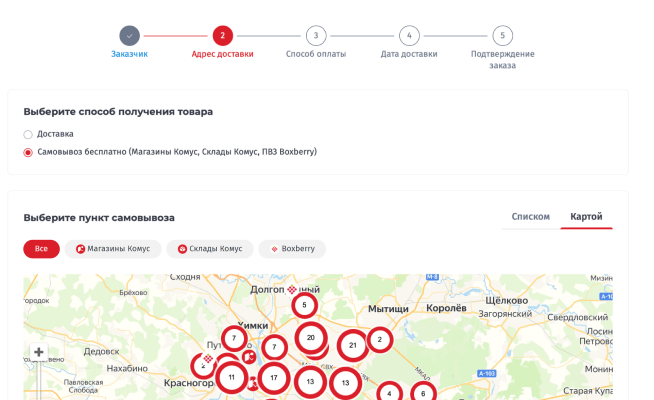The image size is (654, 400).
Task: Click the Загорянский label on the map
Action: point(505,314)
